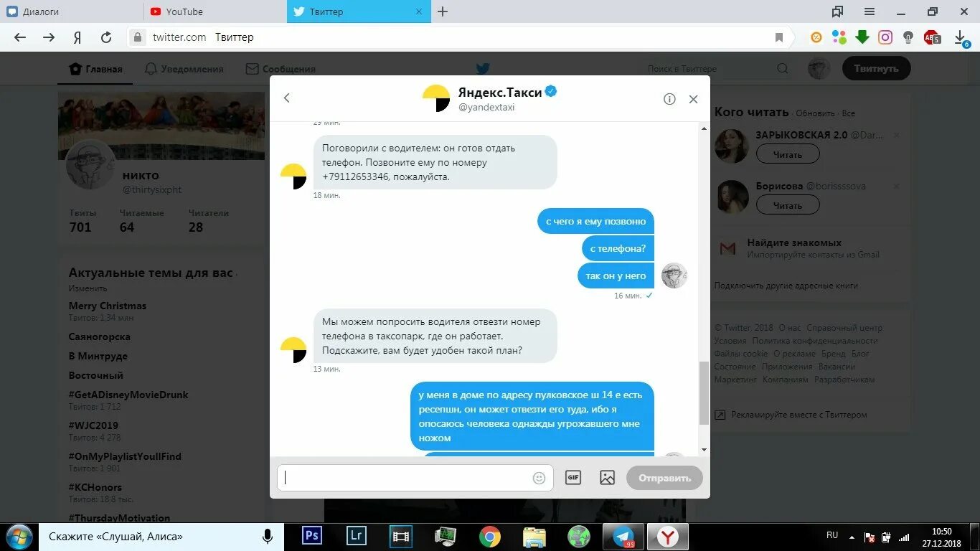The image size is (980, 551).
Task: Refresh suggestions via Обновить link
Action: pyautogui.click(x=815, y=113)
